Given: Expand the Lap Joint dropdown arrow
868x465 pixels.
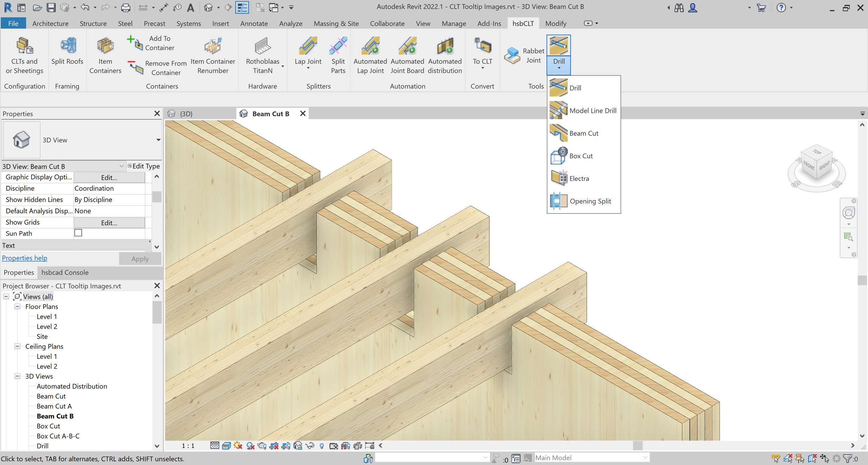Looking at the screenshot, I should (x=308, y=68).
